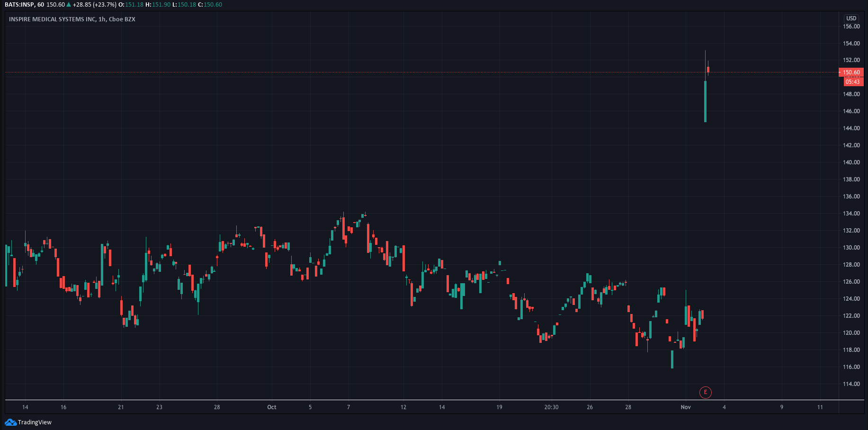Screen dimensions: 868x430
Task: Click the Nov date label
Action: pyautogui.click(x=686, y=407)
